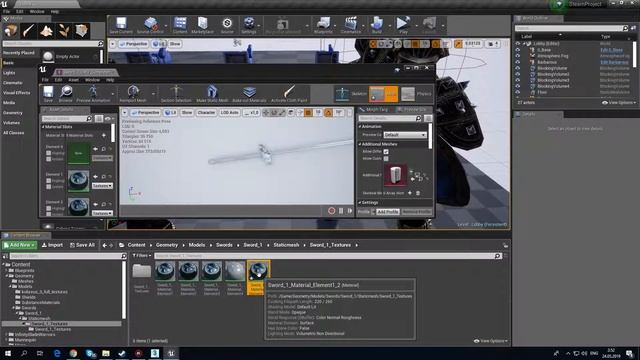Select Paint mode brush icon
Image resolution: width=640 pixels, height=360 pixels.
click(29, 30)
